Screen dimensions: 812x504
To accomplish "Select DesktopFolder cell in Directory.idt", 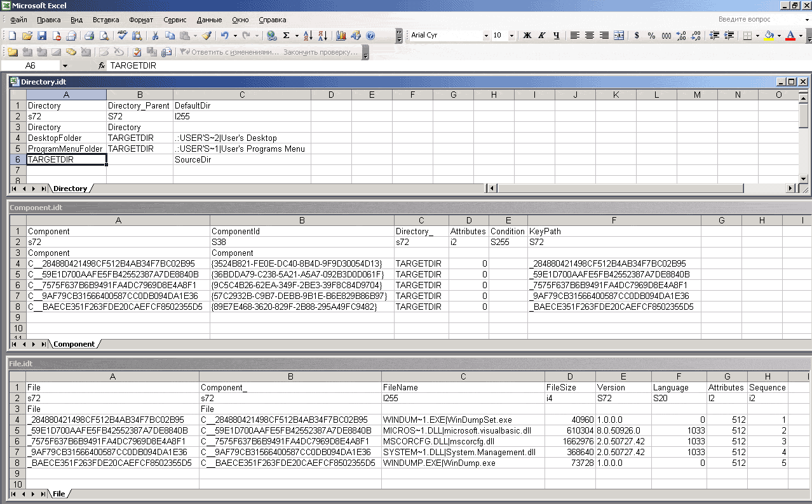I will 67,138.
